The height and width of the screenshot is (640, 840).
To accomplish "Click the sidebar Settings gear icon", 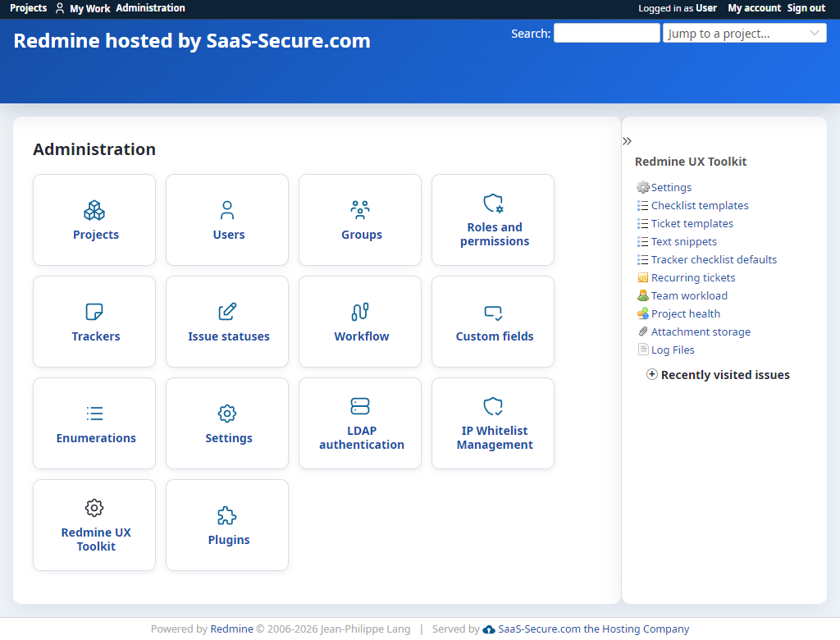I will 643,187.
